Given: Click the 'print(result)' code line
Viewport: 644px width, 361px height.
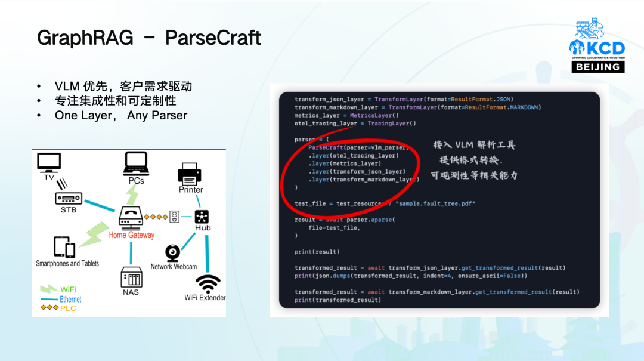Looking at the screenshot, I should click(317, 252).
